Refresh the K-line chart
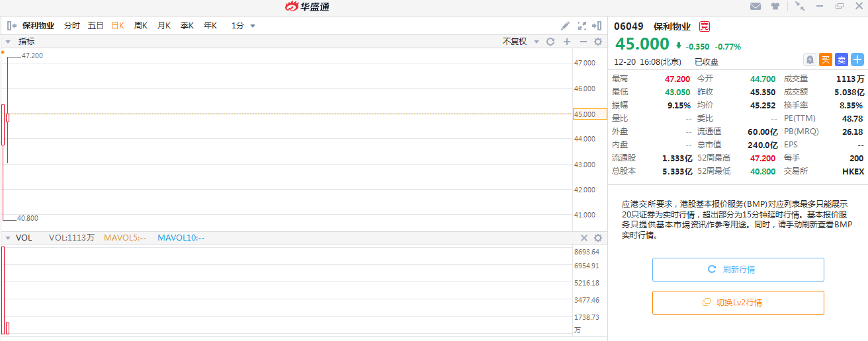Viewport: 868px width, 341px height. pyautogui.click(x=550, y=42)
